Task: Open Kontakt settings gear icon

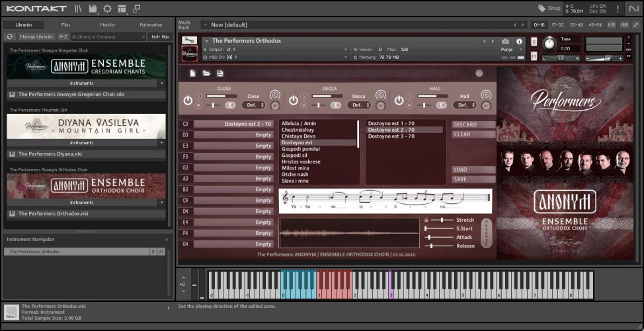Action: [x=107, y=9]
